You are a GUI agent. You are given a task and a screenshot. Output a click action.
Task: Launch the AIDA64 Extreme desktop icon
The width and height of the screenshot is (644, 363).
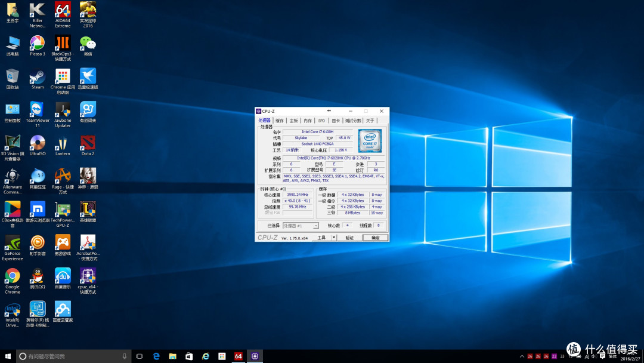pyautogui.click(x=63, y=15)
